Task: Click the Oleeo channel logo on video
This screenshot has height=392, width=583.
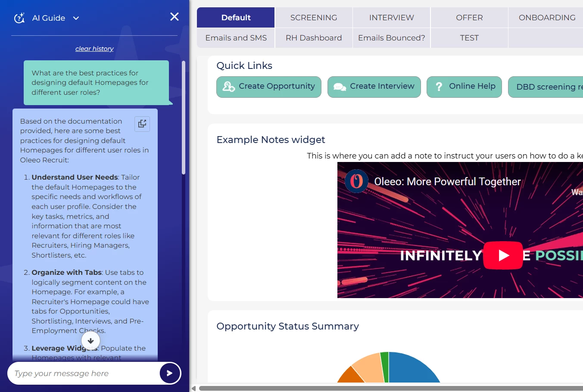Action: 356,181
